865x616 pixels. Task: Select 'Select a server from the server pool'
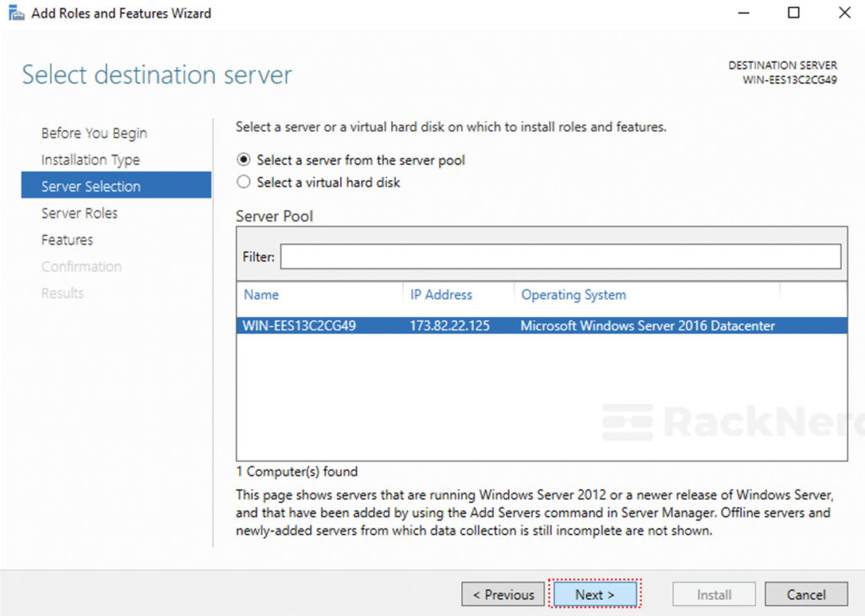(244, 160)
